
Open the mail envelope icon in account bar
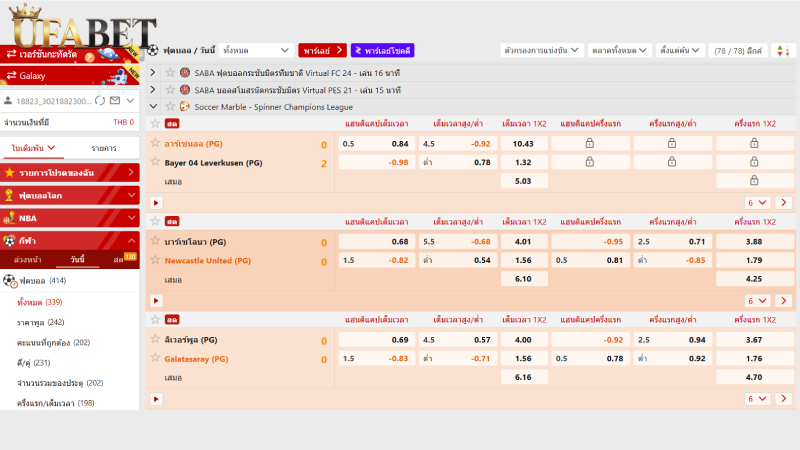(115, 101)
